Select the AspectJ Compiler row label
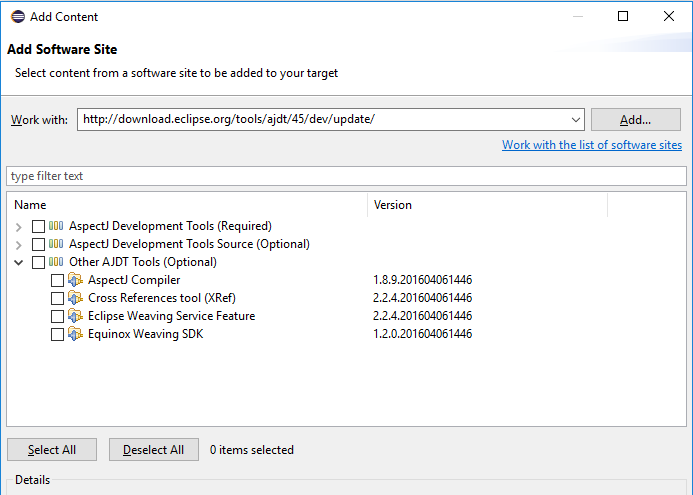This screenshot has height=495, width=693. [134, 280]
